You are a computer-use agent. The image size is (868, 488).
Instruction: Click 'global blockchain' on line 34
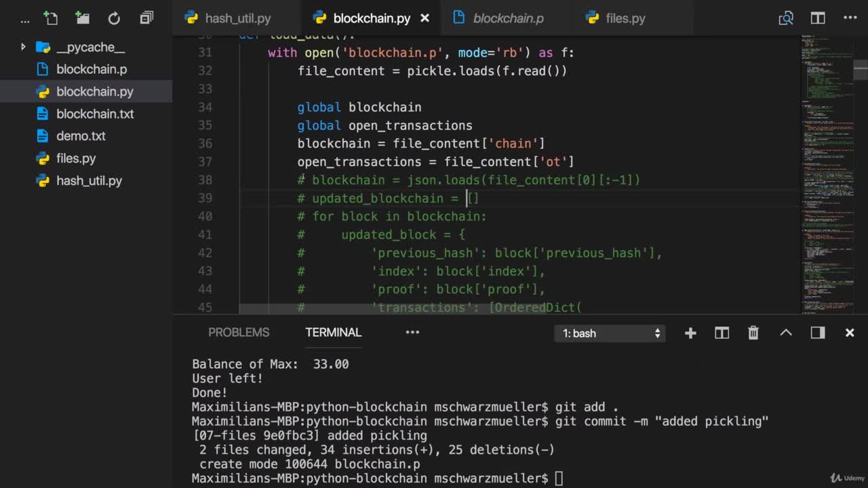pyautogui.click(x=359, y=107)
